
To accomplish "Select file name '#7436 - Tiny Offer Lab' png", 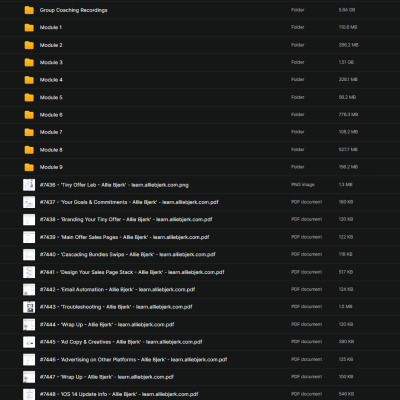I will tap(114, 185).
